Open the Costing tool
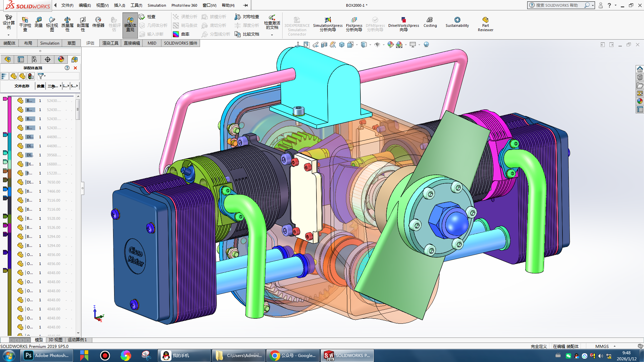The height and width of the screenshot is (362, 644). [430, 22]
